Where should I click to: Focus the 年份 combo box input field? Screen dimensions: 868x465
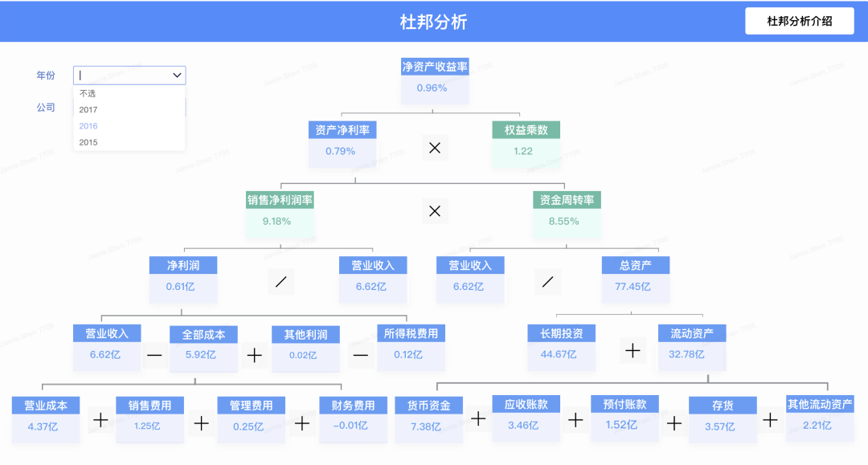129,75
